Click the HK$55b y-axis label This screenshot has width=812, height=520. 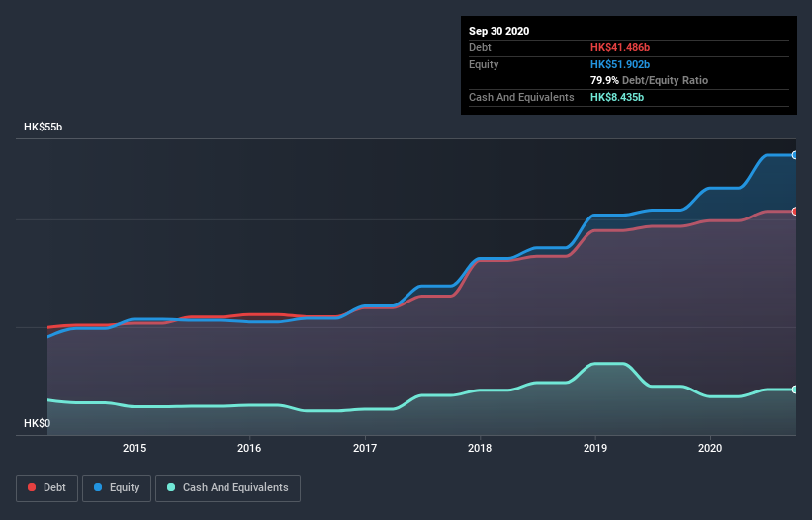click(43, 128)
